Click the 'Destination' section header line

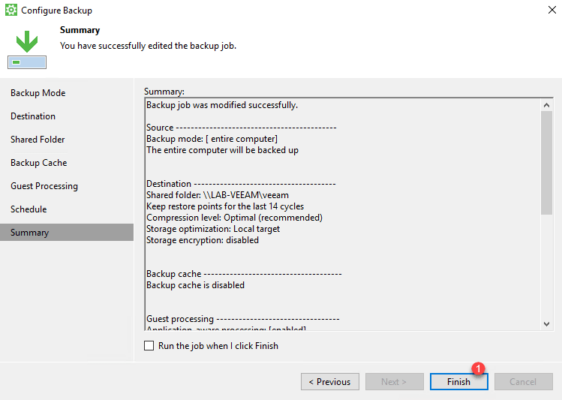(241, 184)
